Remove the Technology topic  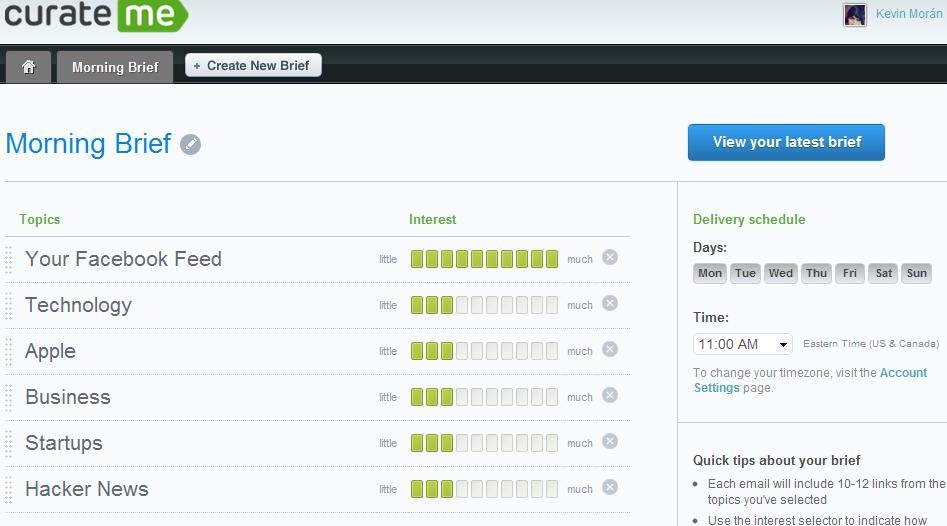pyautogui.click(x=609, y=303)
